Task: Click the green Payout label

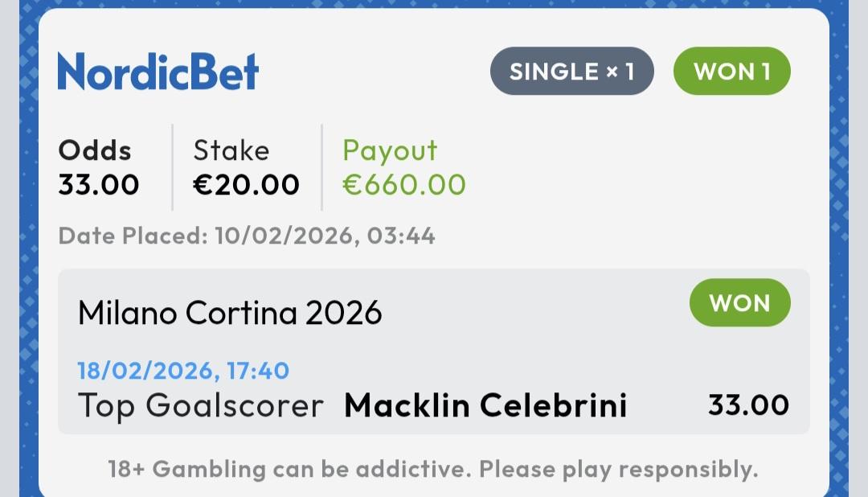Action: tap(390, 150)
